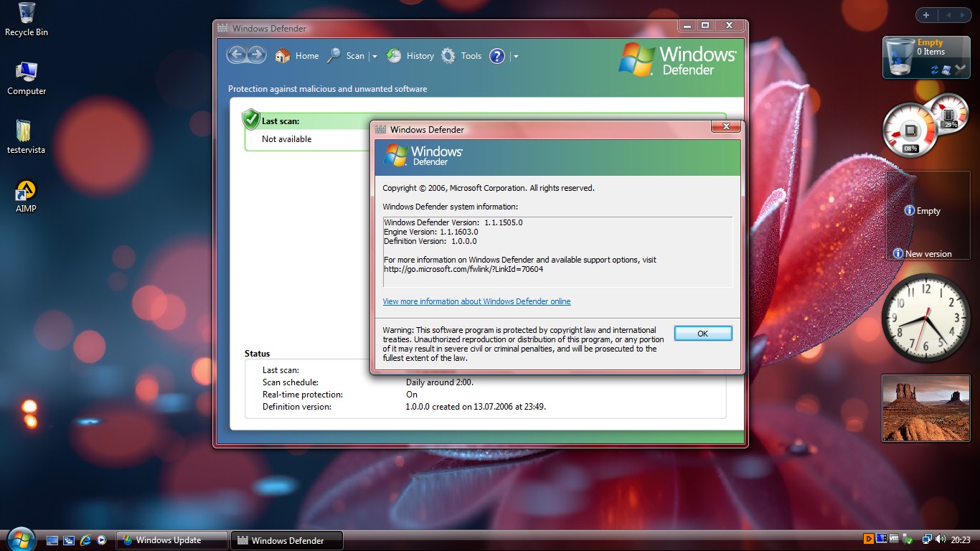Viewport: 980px width, 551px height.
Task: Launch Internet Explorer from Quick Launch
Action: coord(85,540)
